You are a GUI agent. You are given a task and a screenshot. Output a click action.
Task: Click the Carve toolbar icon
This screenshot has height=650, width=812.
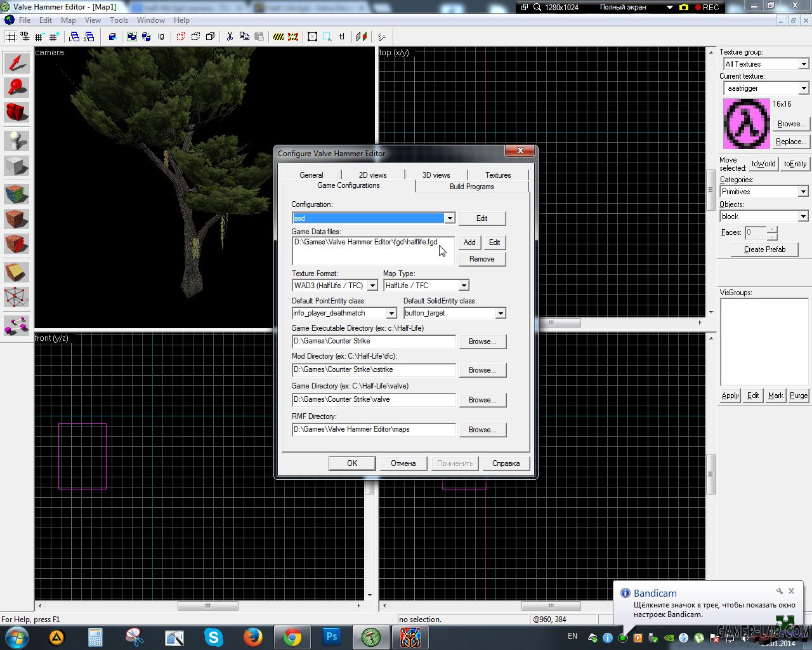[112, 37]
